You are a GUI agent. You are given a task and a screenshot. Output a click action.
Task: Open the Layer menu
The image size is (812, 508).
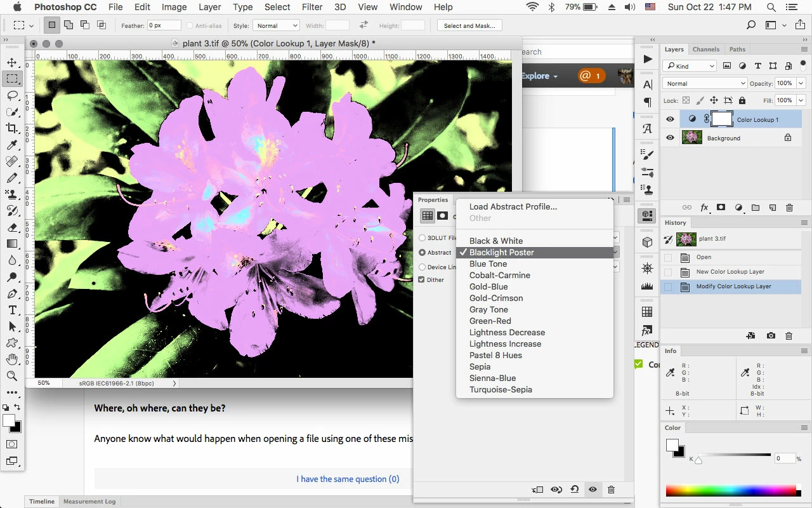209,7
